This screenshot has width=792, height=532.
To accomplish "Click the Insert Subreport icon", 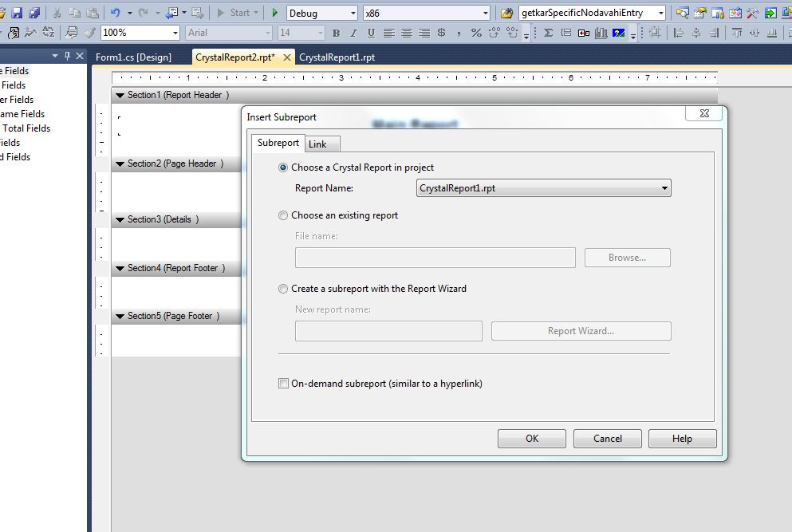I will click(x=584, y=33).
